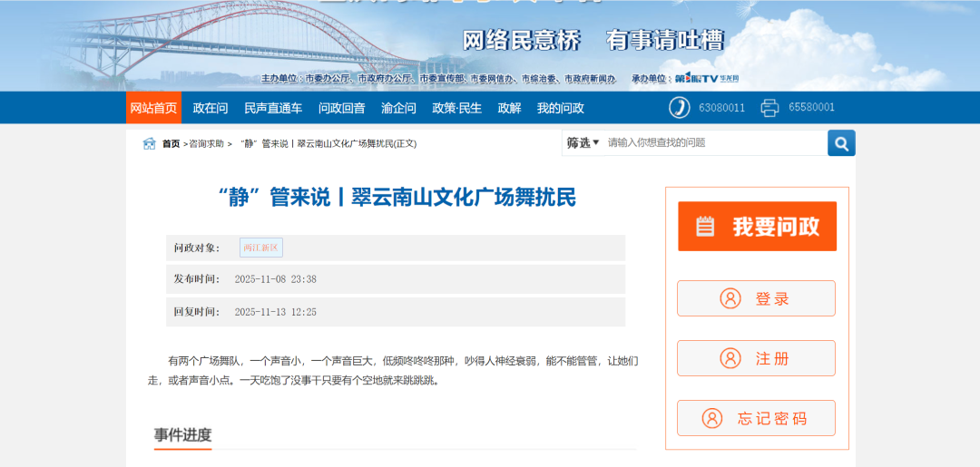
Task: Click the user icon on 注册 button
Action: point(730,358)
